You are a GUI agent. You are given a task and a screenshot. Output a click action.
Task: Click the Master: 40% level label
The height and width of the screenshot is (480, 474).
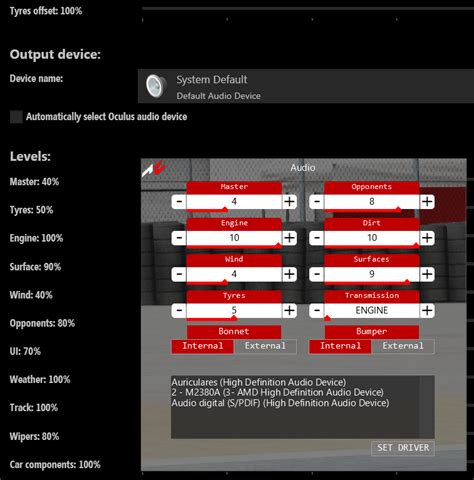(x=34, y=182)
